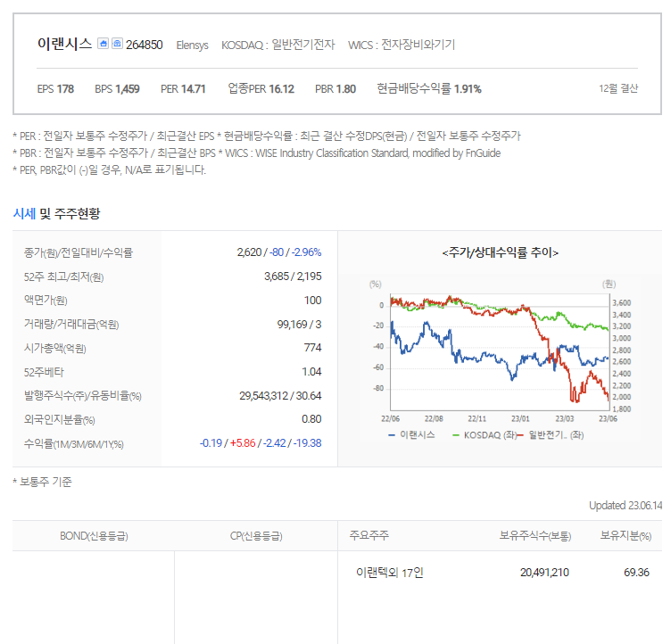Click the 보통주 기준 footnote

point(42,482)
